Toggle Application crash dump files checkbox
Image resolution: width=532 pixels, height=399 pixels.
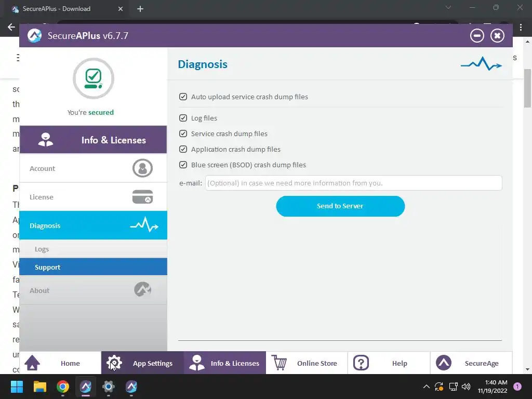coord(183,149)
